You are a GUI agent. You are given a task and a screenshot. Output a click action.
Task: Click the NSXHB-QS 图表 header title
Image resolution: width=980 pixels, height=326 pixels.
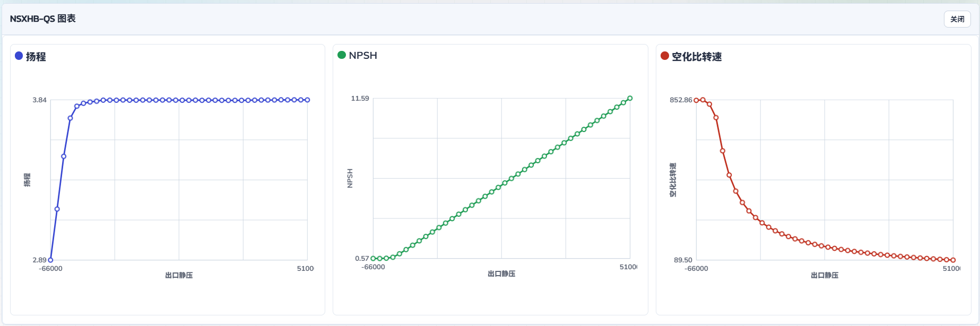[43, 19]
